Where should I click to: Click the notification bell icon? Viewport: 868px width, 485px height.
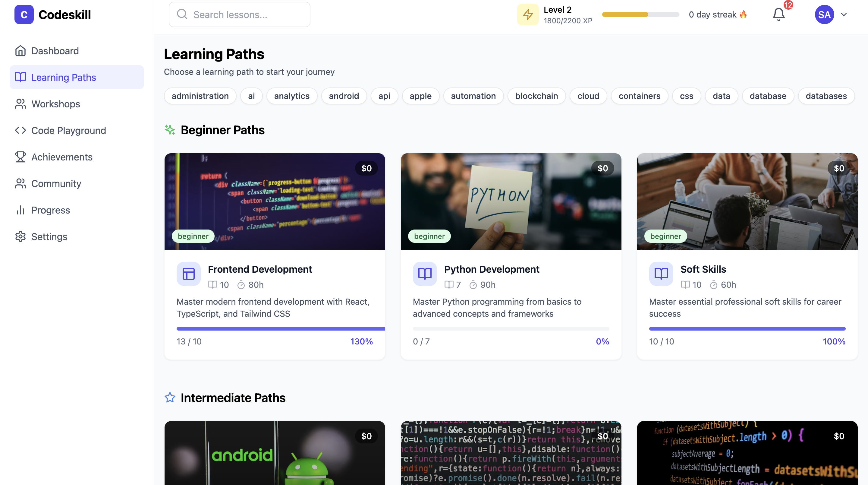pos(778,14)
